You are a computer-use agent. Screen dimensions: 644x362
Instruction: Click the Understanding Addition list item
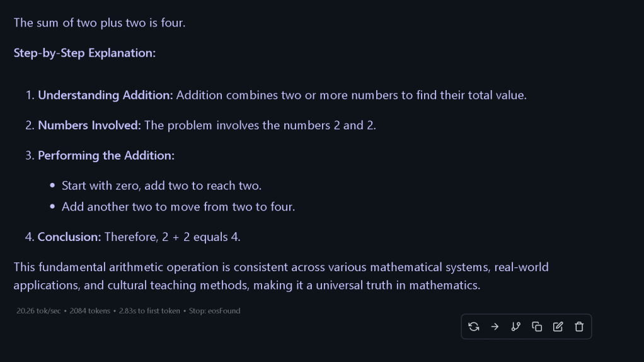coord(276,95)
